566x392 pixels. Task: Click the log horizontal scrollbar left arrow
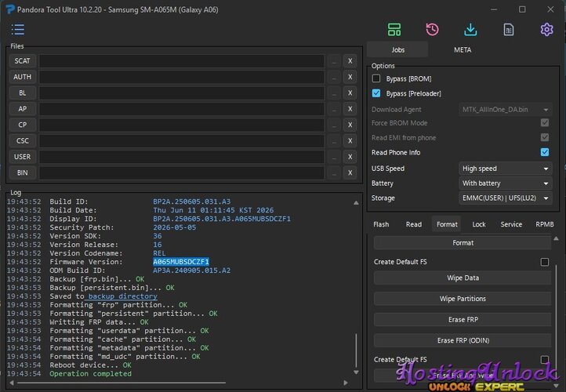click(x=12, y=383)
